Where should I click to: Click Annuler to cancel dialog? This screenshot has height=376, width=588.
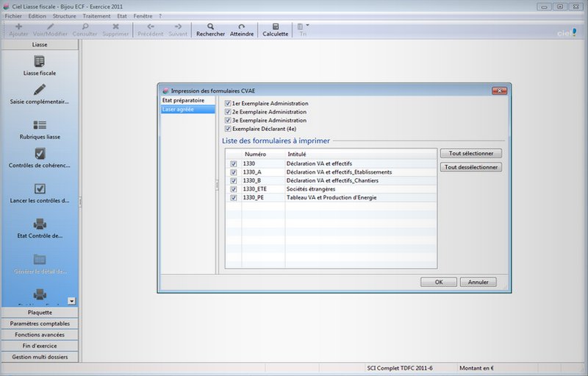[x=478, y=282]
